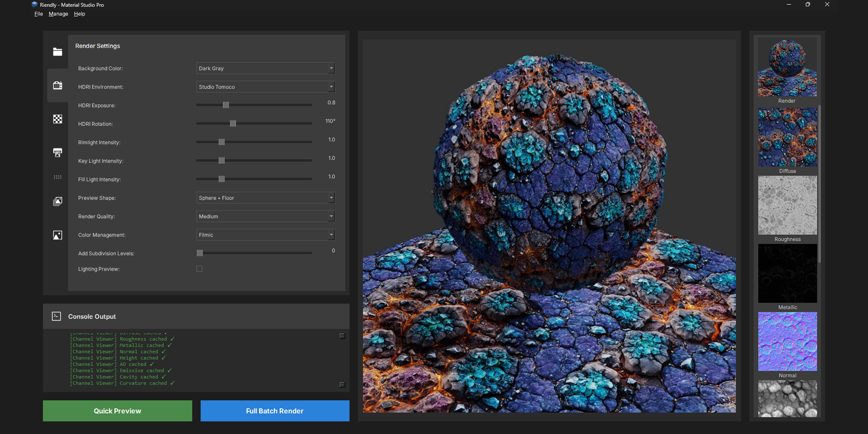This screenshot has width=868, height=434.
Task: Select the camera Render Settings sidebar icon
Action: pyautogui.click(x=58, y=85)
